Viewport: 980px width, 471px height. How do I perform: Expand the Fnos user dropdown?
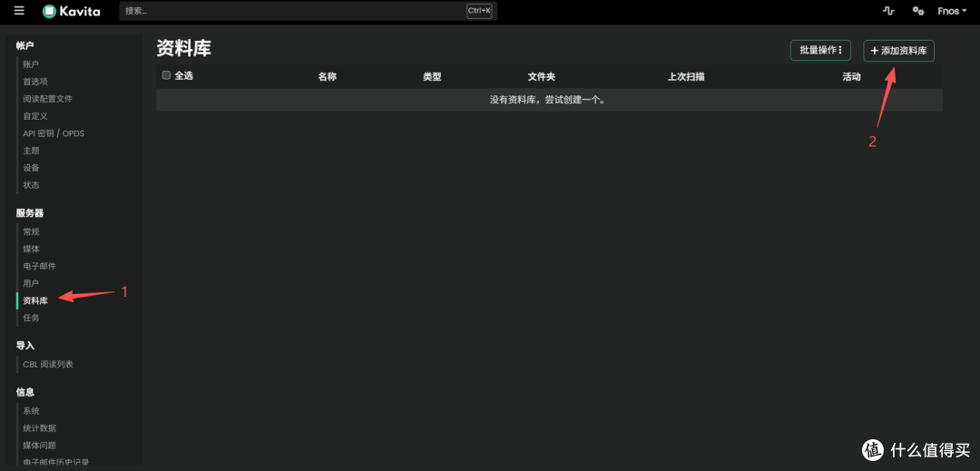coord(952,11)
